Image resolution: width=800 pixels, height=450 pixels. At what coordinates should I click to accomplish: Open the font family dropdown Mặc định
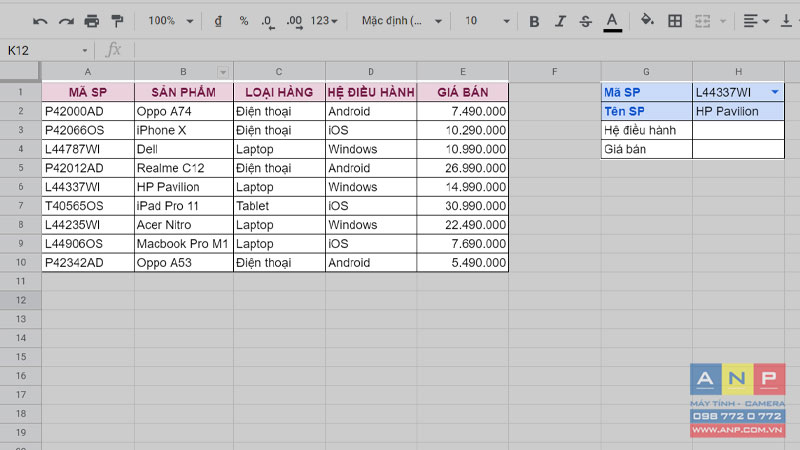402,21
